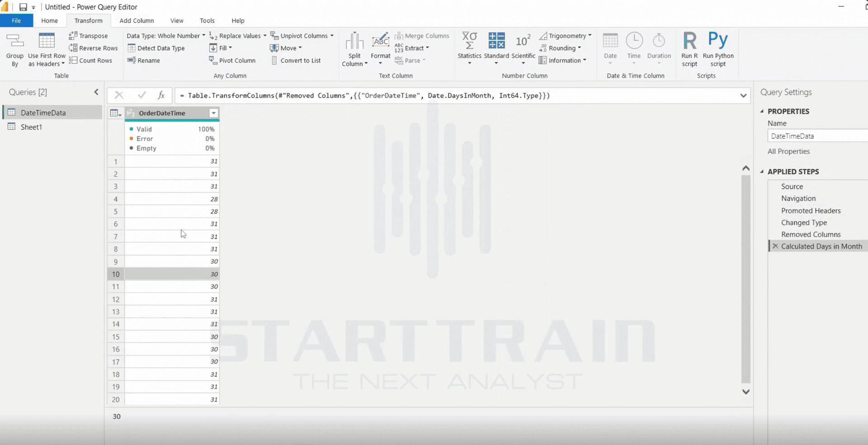Switch to the Home tab
The image size is (868, 445).
[49, 20]
